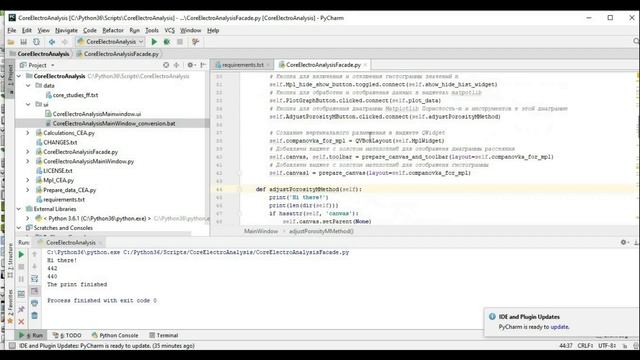Close Run panel with the red X icon
The width and height of the screenshot is (640, 360).
tap(21, 322)
